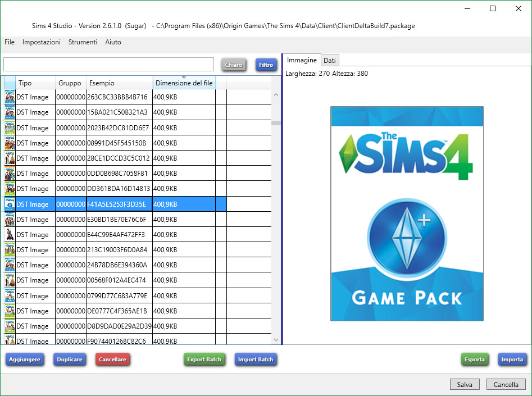Screen dimensions: 532x396
Task: Click the search filter text field
Action: [108, 65]
